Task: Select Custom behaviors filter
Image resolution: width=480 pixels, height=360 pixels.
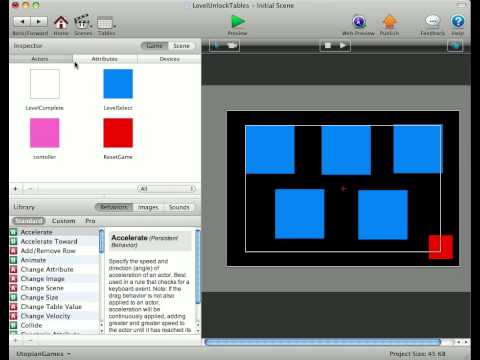Action: [x=63, y=221]
